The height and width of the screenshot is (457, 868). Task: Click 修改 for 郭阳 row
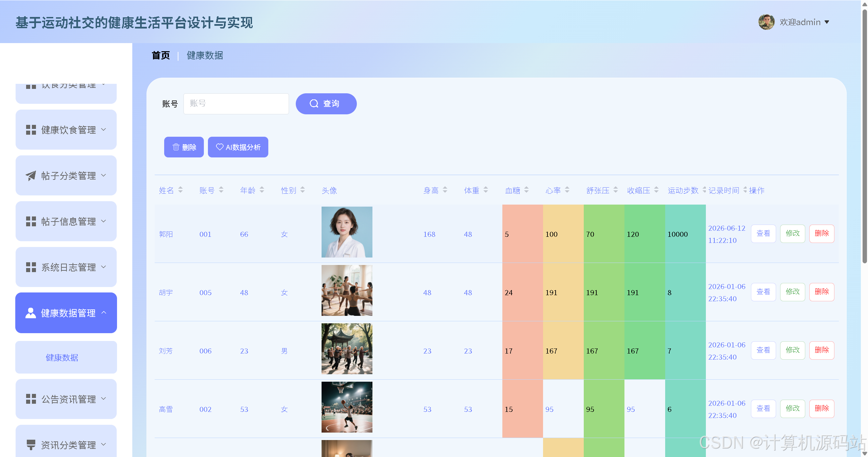(x=792, y=233)
